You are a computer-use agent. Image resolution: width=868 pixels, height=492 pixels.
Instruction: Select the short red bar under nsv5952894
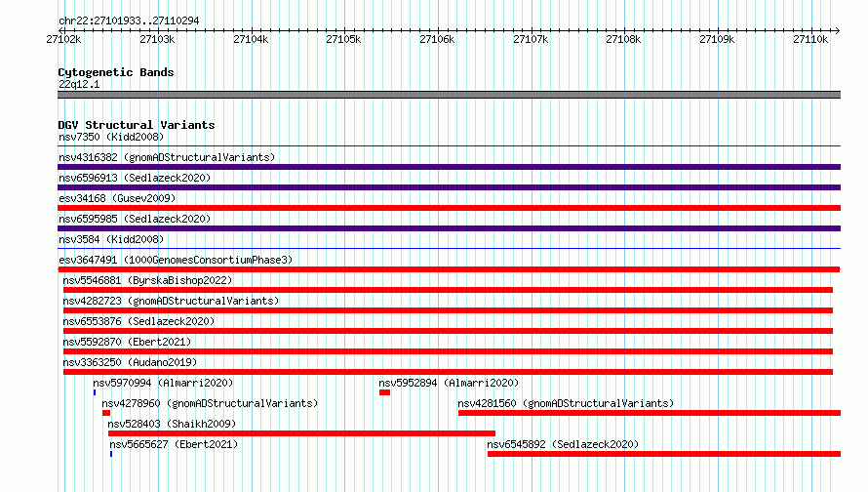click(384, 392)
